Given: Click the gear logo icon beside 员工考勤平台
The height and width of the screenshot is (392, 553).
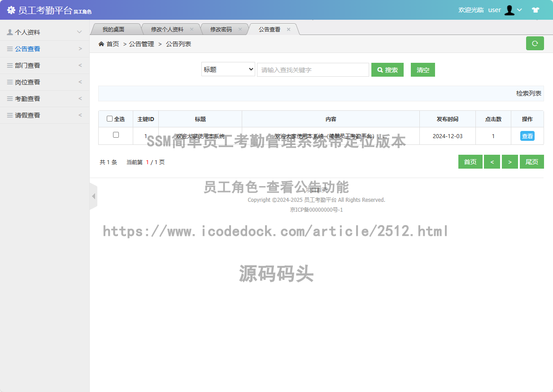Looking at the screenshot, I should point(11,10).
